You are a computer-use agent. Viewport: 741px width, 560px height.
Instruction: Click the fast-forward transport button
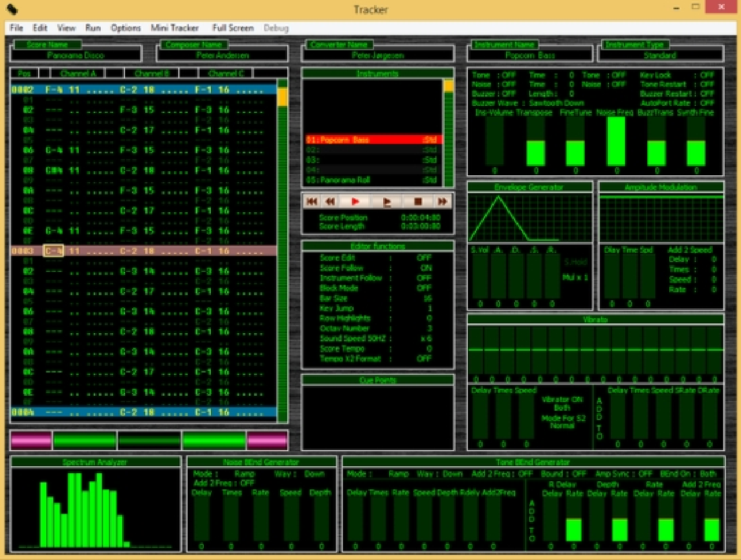pos(442,201)
